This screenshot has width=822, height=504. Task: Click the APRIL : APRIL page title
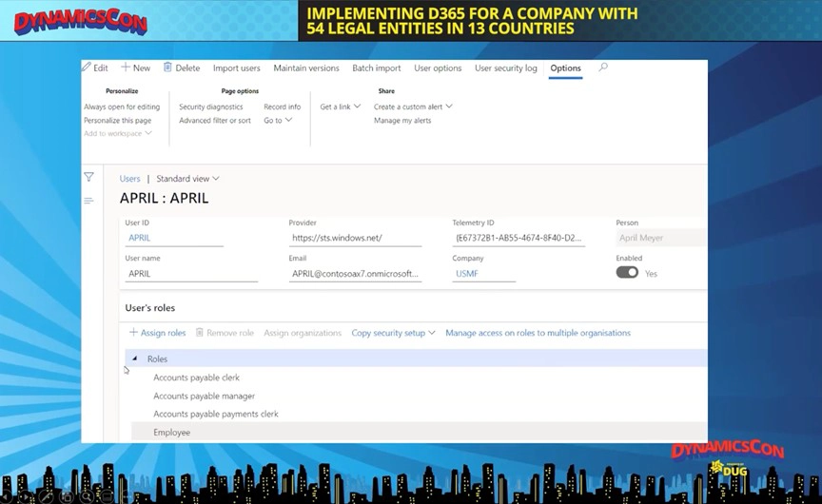pyautogui.click(x=164, y=198)
